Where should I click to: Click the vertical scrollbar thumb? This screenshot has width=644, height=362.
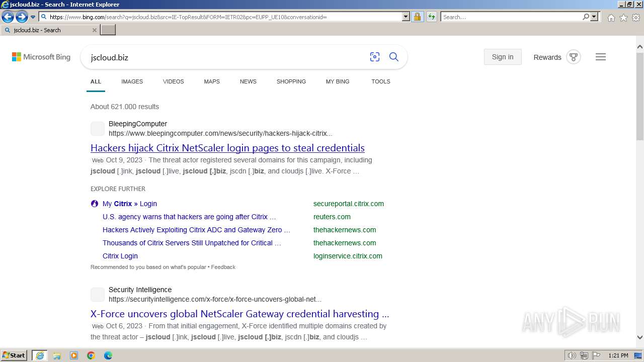pos(640,96)
